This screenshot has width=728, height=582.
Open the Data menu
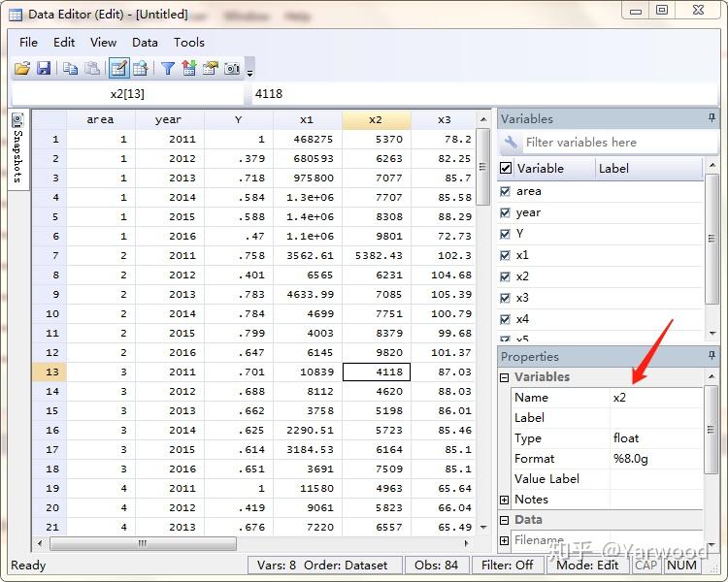pyautogui.click(x=145, y=42)
